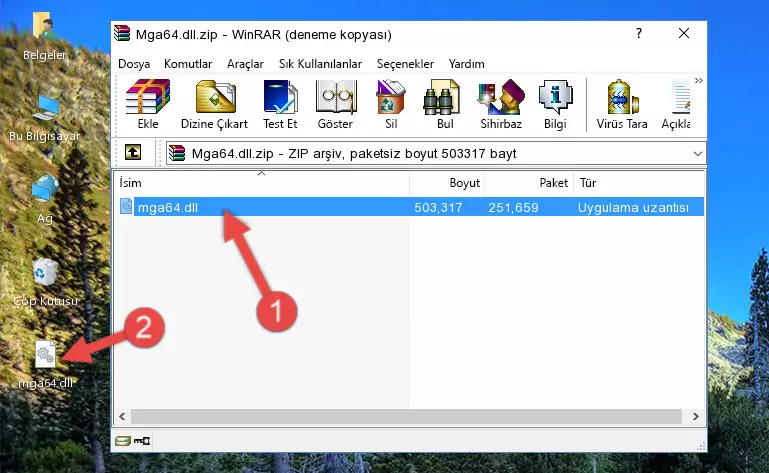Open the Araçlar menu
The width and height of the screenshot is (769, 473).
[245, 64]
